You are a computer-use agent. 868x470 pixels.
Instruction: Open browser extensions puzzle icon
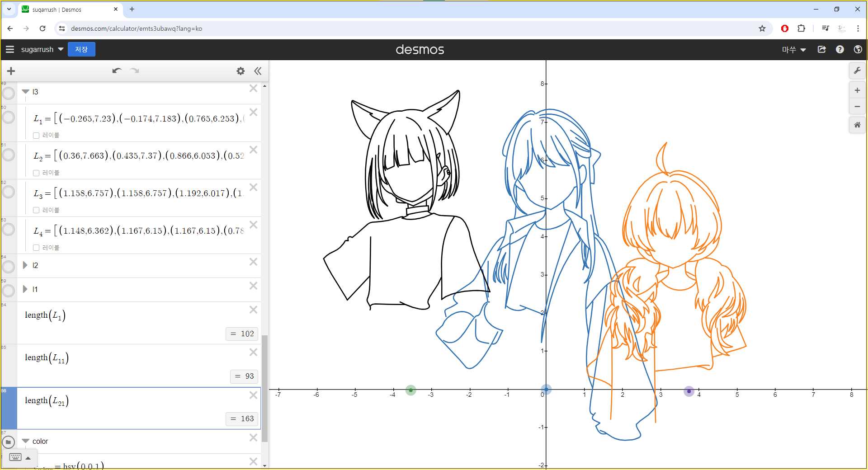(x=801, y=28)
